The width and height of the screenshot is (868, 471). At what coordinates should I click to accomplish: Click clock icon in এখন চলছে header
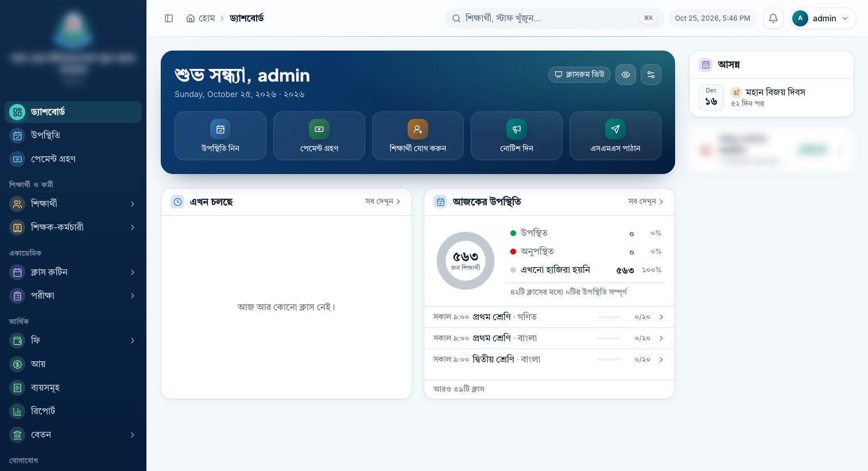pyautogui.click(x=177, y=202)
